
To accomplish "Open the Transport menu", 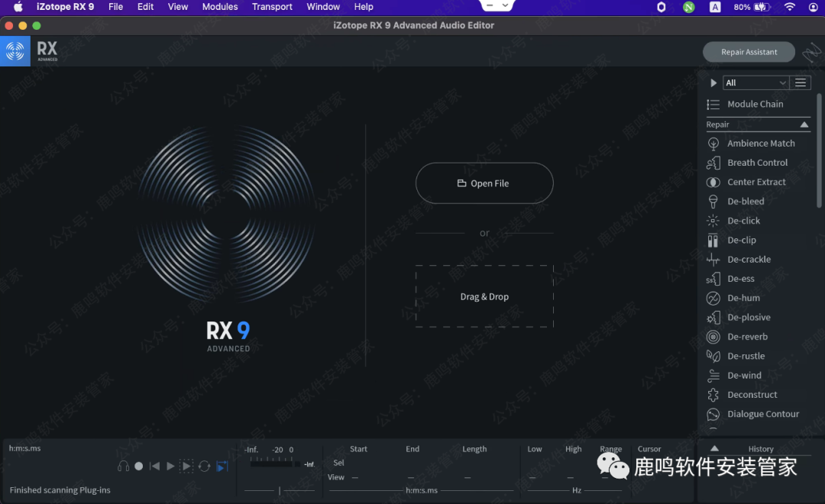I will (x=272, y=7).
